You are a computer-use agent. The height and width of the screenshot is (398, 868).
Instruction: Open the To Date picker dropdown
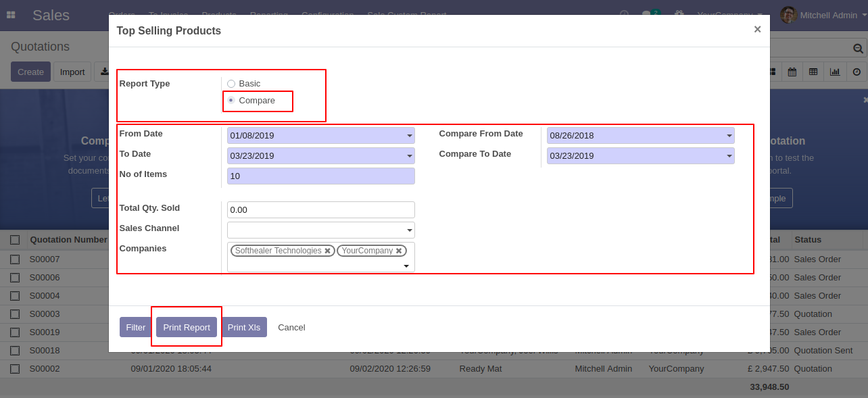[x=409, y=156]
